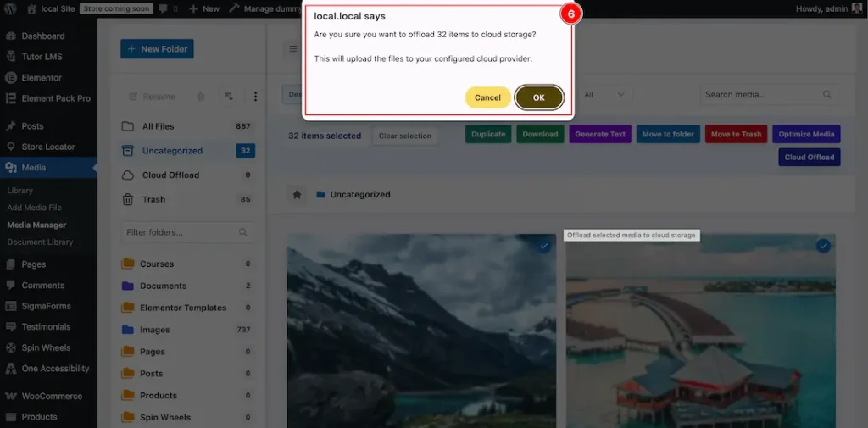Open the Store coming soon badge
Viewport: 868px width, 428px height.
click(x=115, y=8)
